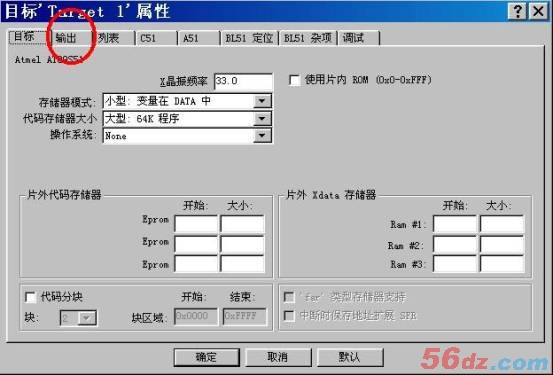The height and width of the screenshot is (375, 553).
Task: Go to the 调试 debug tab
Action: 359,38
